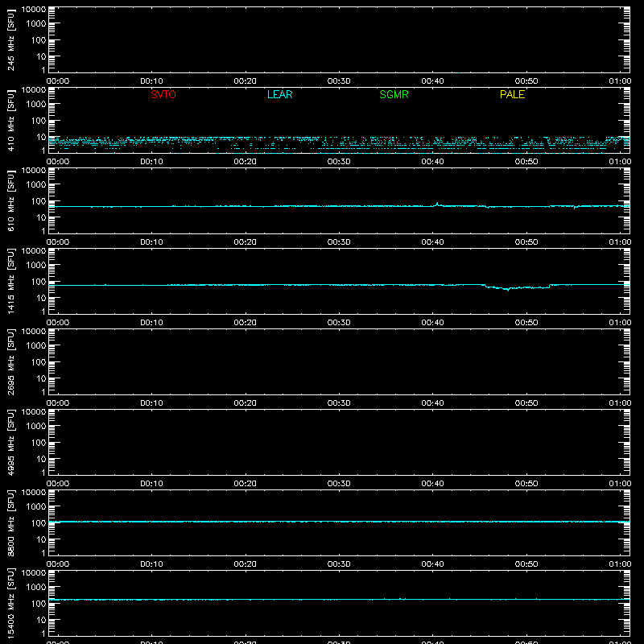Click the 00:10 tick under the 8800 MHz panel
Screen dimensions: 644x644
(151, 564)
